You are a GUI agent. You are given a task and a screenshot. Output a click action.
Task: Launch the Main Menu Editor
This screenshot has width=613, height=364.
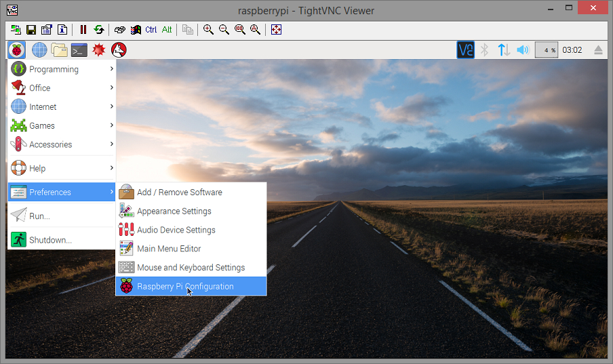click(191, 249)
